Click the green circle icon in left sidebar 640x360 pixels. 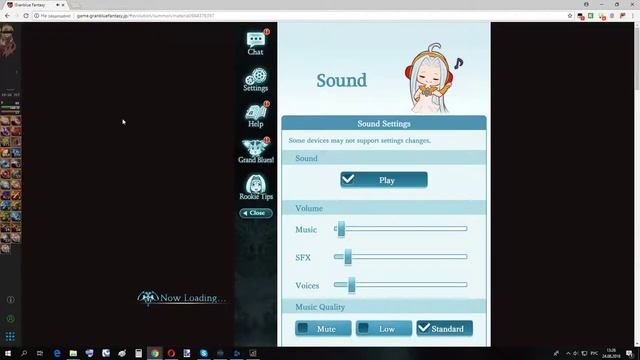pos(11,318)
